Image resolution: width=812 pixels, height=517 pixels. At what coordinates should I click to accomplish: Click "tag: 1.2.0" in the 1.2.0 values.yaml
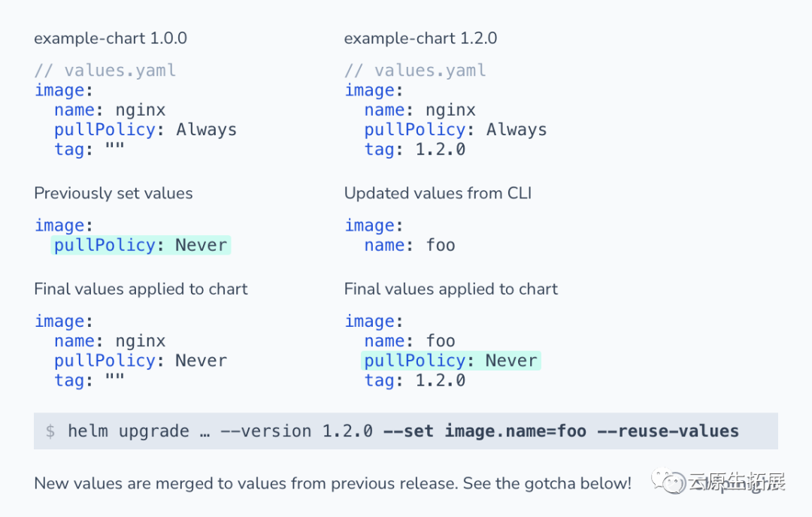pos(414,149)
